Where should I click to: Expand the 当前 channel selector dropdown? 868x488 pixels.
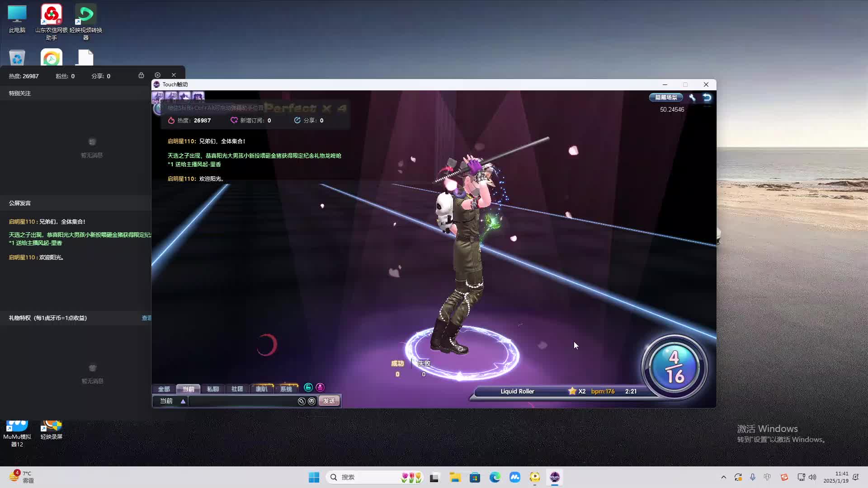[183, 401]
